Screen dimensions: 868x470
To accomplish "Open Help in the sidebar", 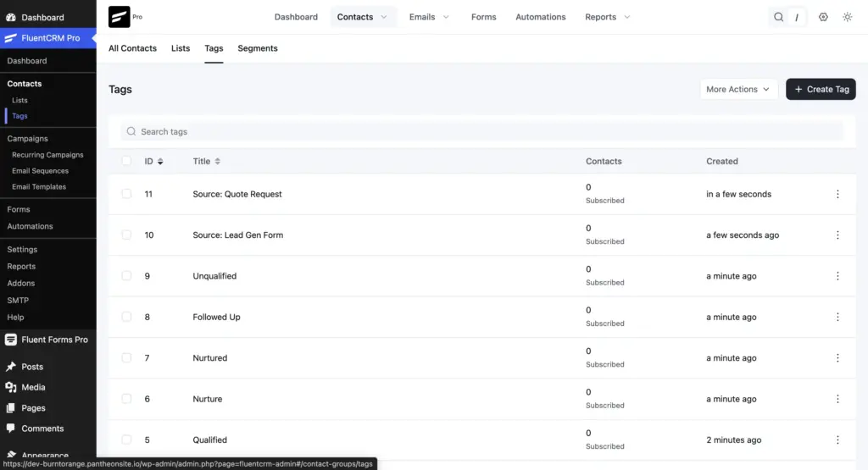I will 15,318.
